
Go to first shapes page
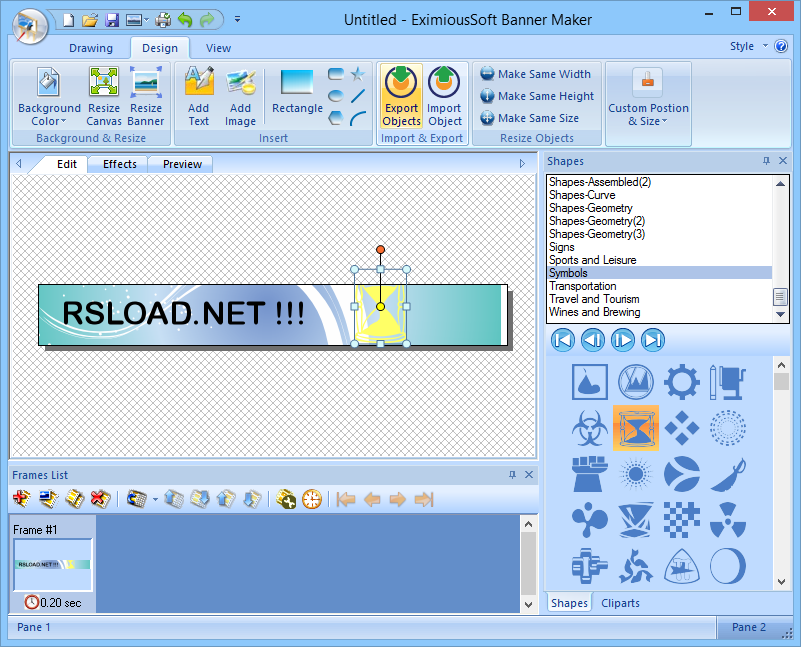tap(563, 340)
